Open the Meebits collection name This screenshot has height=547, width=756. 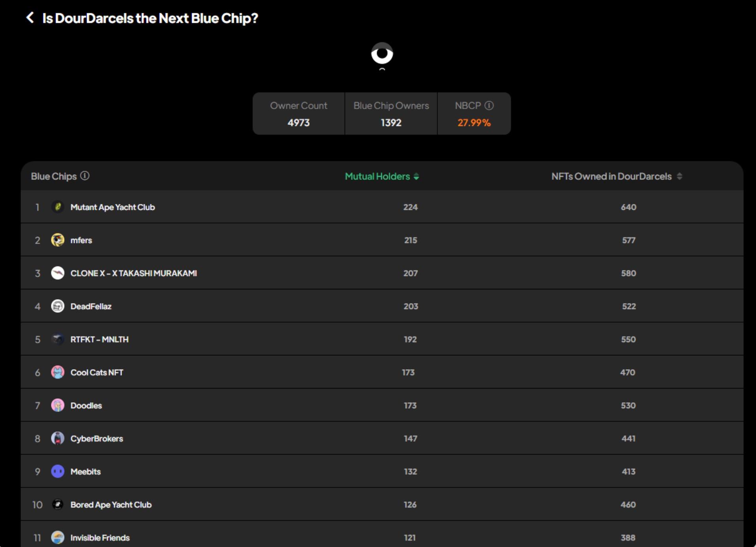pyautogui.click(x=85, y=472)
